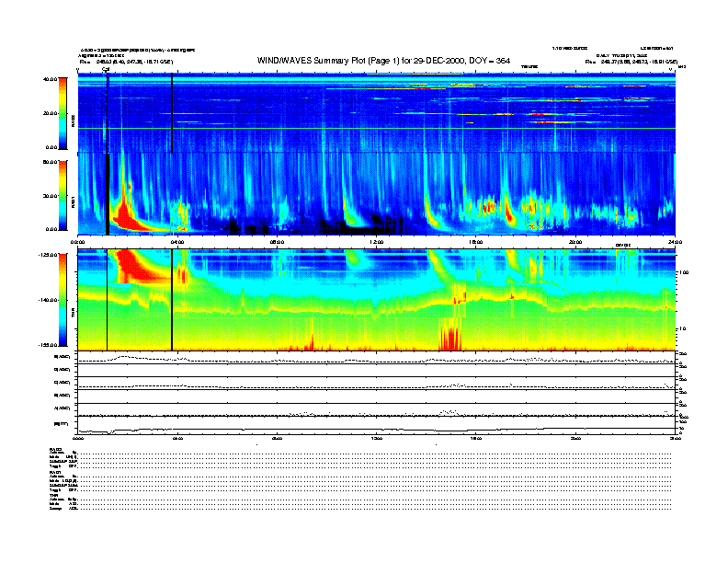Click the -155.00 value on the TNR scale
Image resolution: width=728 pixels, height=563 pixels.
(48, 345)
